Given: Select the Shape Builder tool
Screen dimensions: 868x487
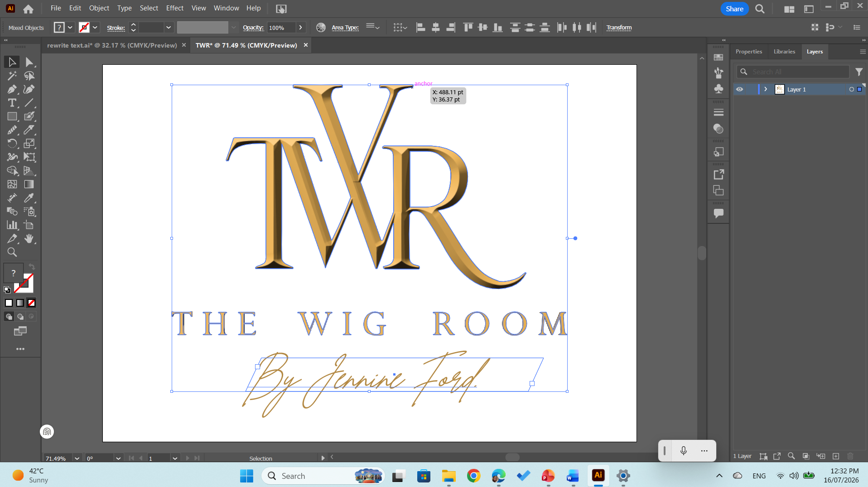Looking at the screenshot, I should [x=12, y=171].
